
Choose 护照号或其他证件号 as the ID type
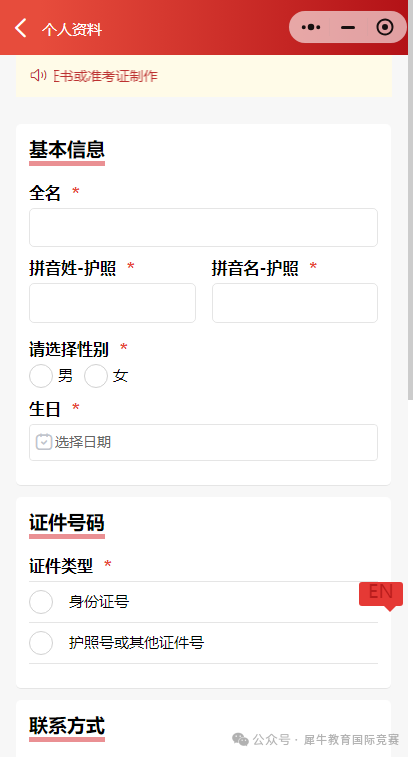pyautogui.click(x=203, y=643)
